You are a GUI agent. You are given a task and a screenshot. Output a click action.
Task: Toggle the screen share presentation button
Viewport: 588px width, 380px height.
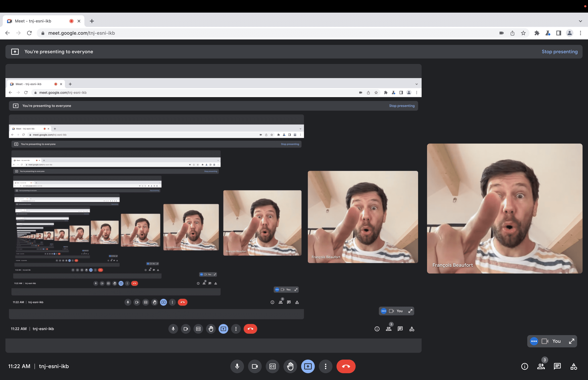pos(308,366)
